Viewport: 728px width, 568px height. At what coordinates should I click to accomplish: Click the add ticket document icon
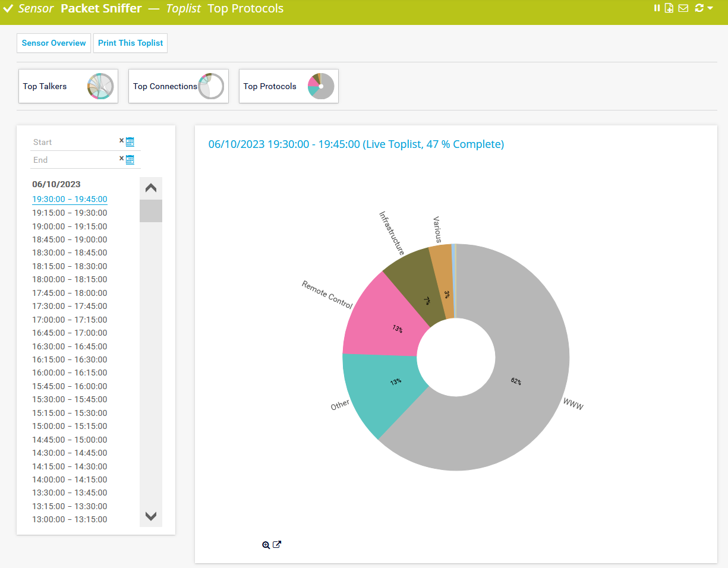click(669, 8)
